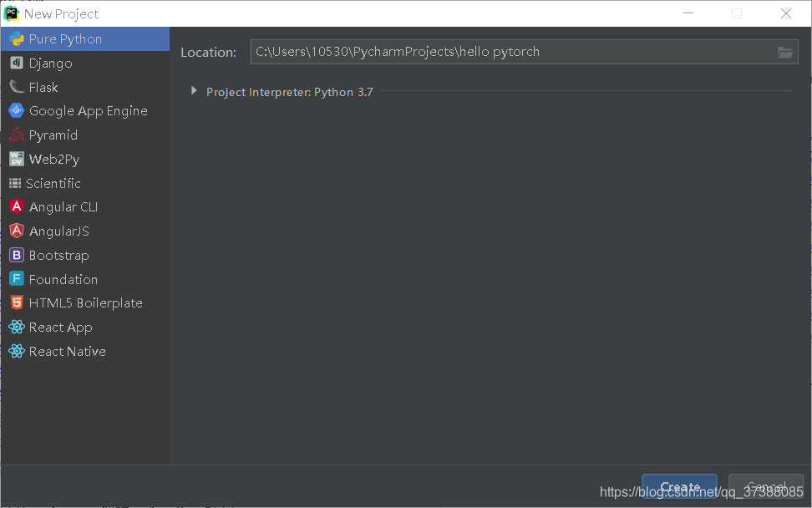
Task: Select the React App project type
Action: click(x=85, y=327)
